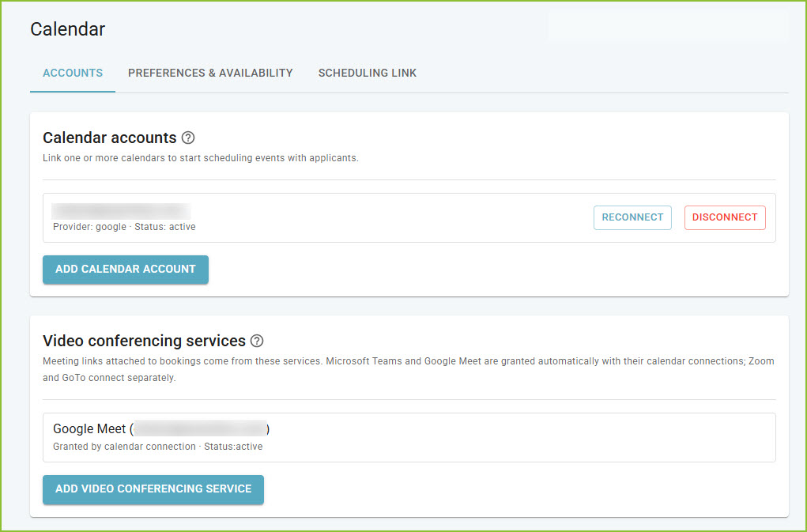Add a video conferencing service
The image size is (807, 532).
click(x=153, y=489)
